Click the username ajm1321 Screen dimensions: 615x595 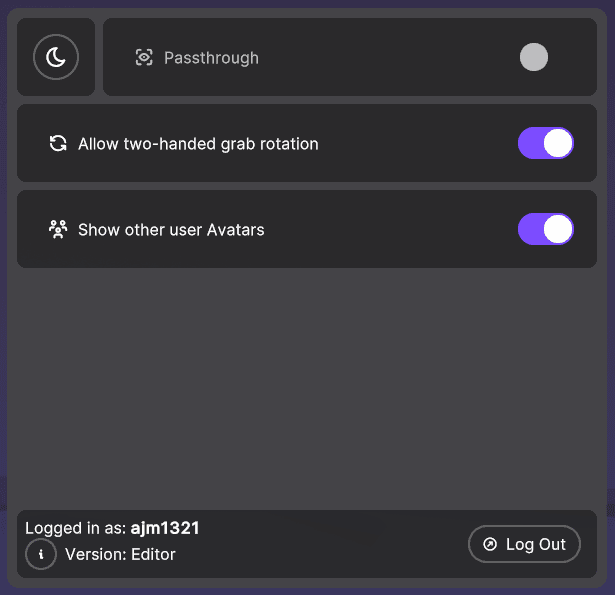coord(165,528)
